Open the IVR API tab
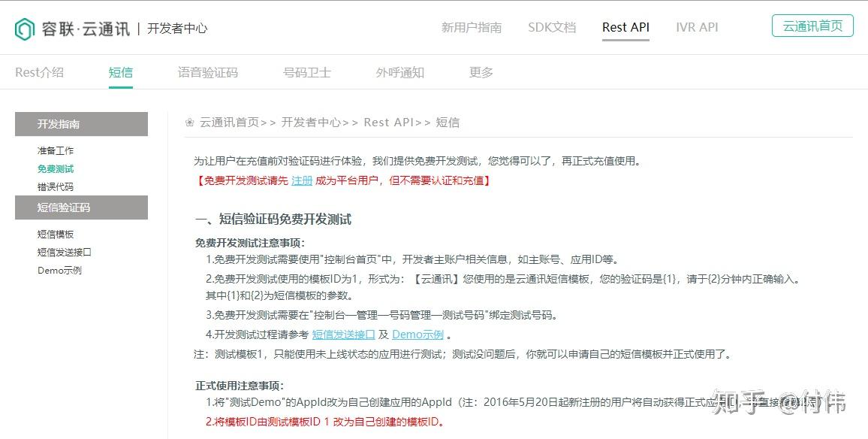This screenshot has width=868, height=439. point(697,28)
